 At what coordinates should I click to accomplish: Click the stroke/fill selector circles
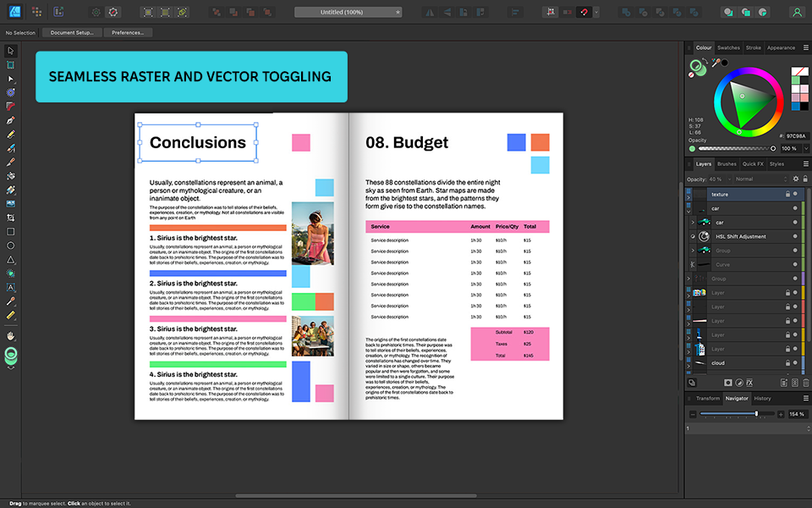(697, 67)
